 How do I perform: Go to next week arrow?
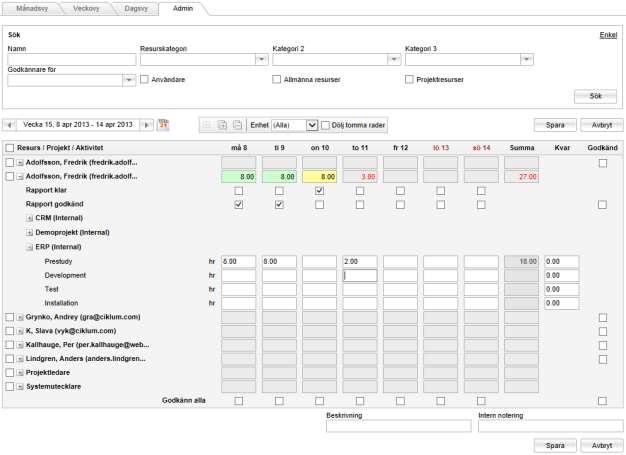click(146, 125)
